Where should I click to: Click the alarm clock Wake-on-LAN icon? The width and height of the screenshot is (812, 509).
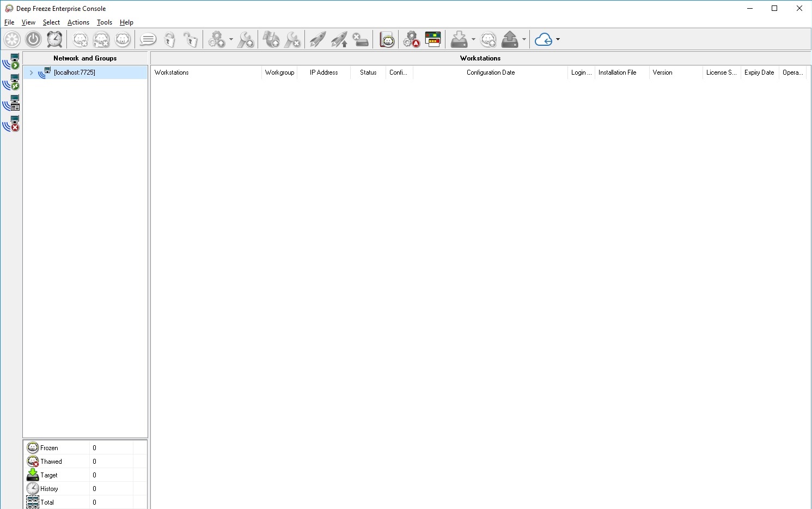click(54, 39)
